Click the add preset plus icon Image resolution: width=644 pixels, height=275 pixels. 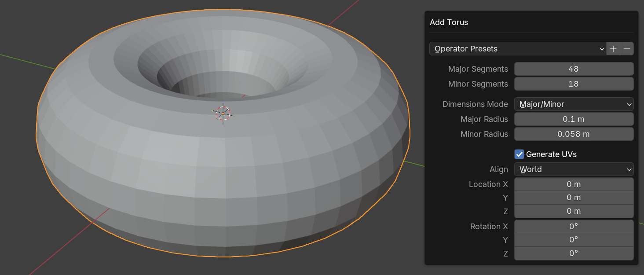pos(613,49)
